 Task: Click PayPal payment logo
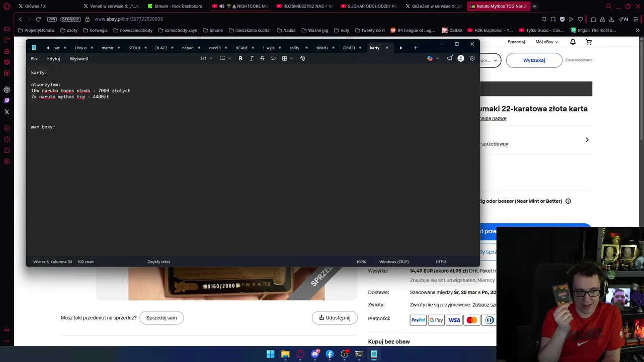pos(418,320)
